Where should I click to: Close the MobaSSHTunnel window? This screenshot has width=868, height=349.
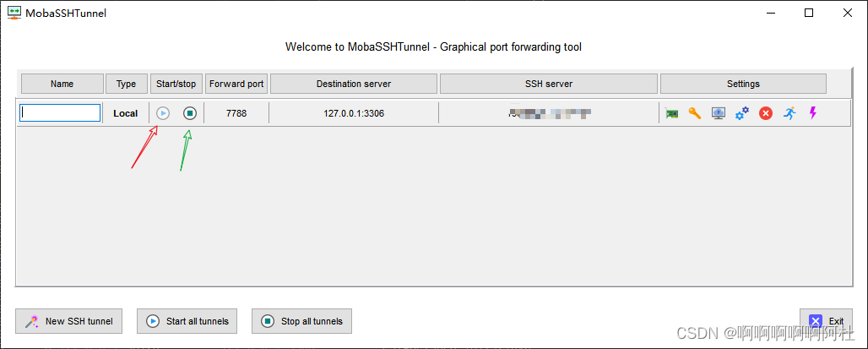(x=847, y=13)
